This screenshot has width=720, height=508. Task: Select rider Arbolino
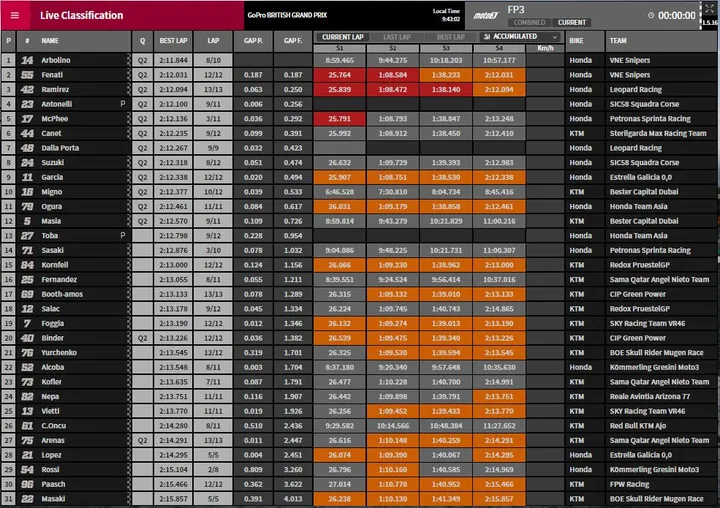click(x=56, y=60)
